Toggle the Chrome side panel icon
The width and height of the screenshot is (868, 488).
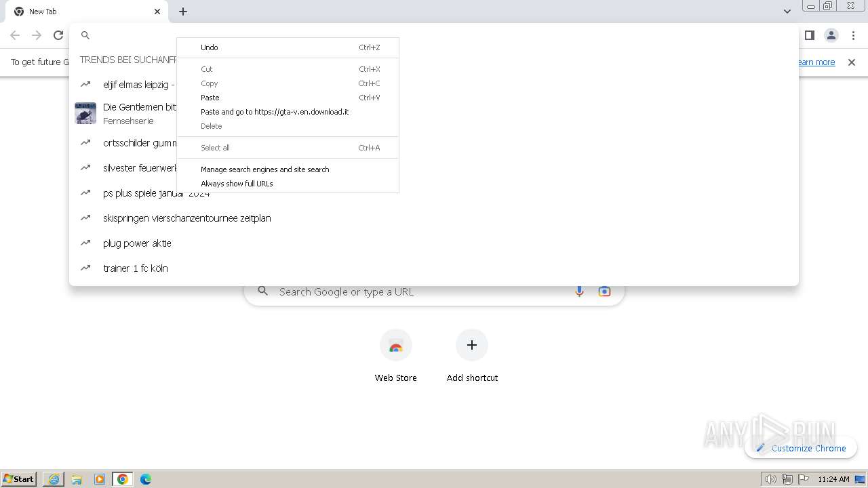[x=809, y=35]
